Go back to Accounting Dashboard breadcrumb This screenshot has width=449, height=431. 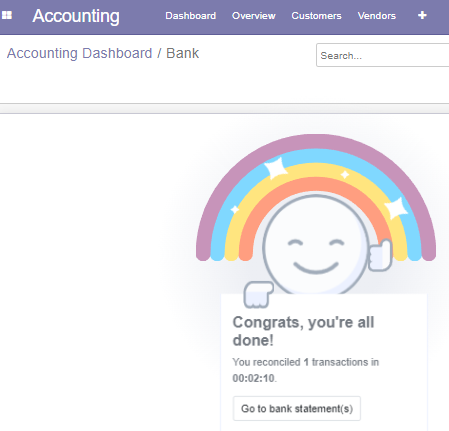[x=80, y=53]
